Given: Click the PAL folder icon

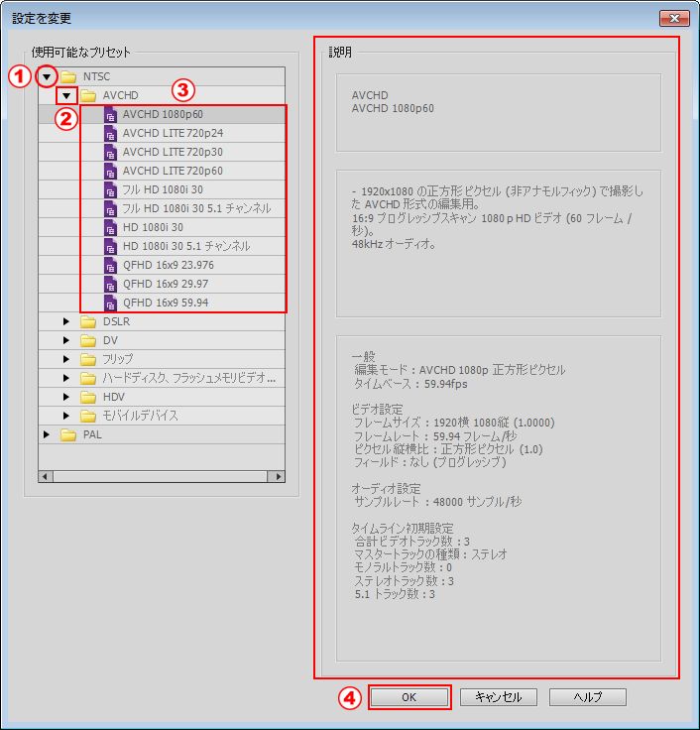Looking at the screenshot, I should coord(68,434).
